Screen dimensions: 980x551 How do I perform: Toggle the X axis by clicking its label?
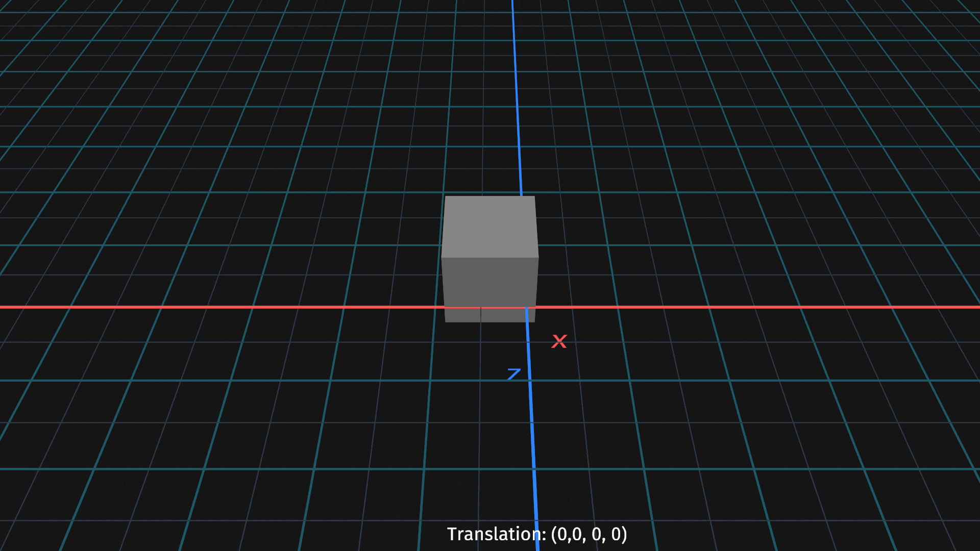pyautogui.click(x=559, y=341)
